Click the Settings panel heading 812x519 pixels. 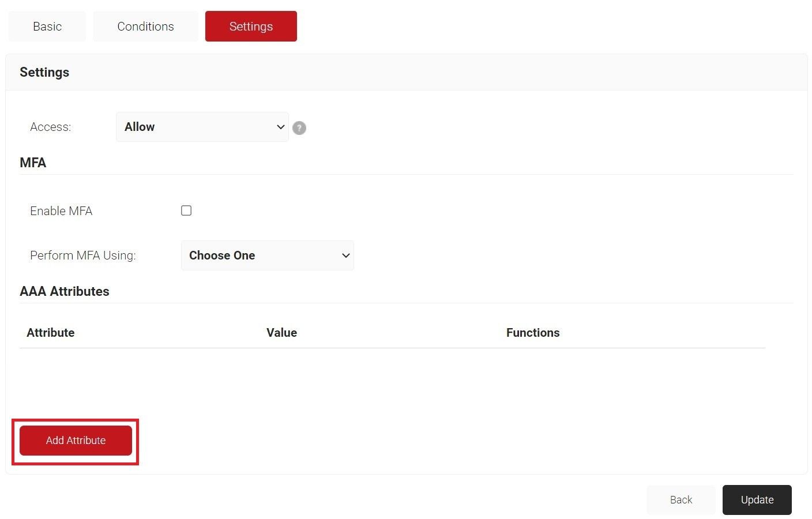coord(44,72)
